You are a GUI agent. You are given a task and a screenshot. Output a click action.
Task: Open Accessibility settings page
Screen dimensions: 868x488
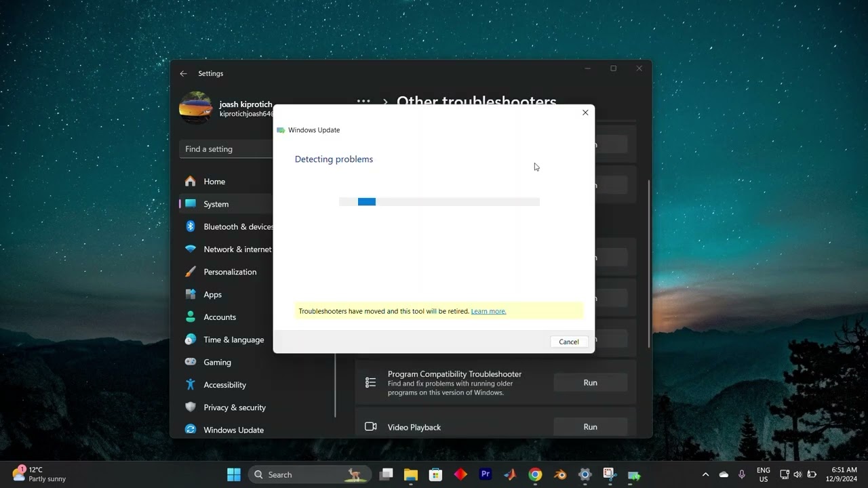tap(225, 385)
